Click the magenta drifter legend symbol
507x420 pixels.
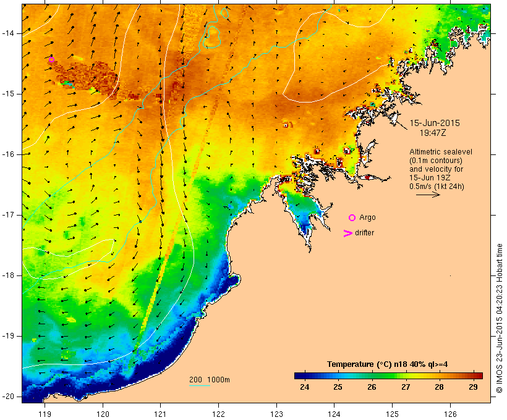click(347, 233)
